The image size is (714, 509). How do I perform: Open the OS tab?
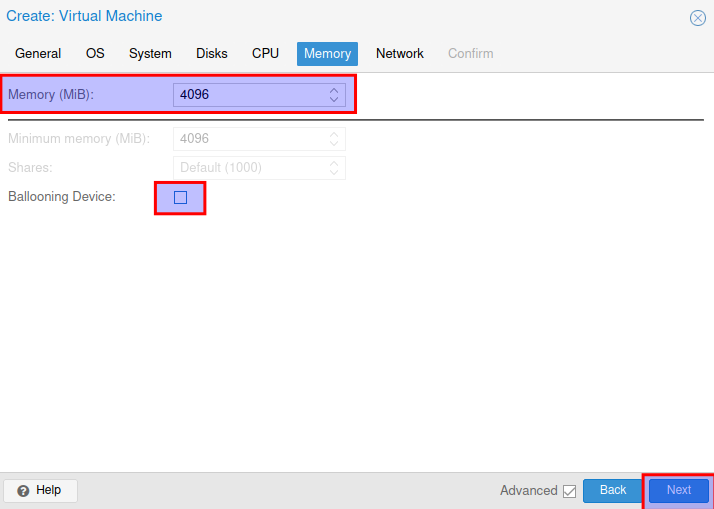95,54
